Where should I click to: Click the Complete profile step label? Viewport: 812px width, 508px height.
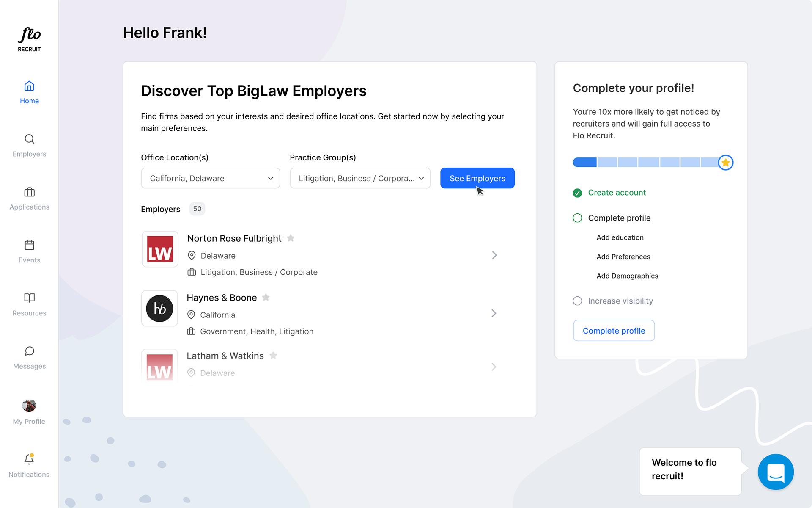tap(619, 218)
